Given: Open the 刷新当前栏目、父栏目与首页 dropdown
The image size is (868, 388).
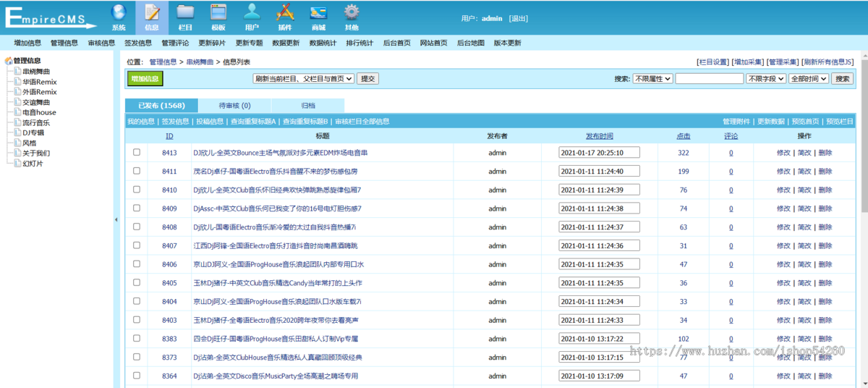Looking at the screenshot, I should tap(303, 78).
